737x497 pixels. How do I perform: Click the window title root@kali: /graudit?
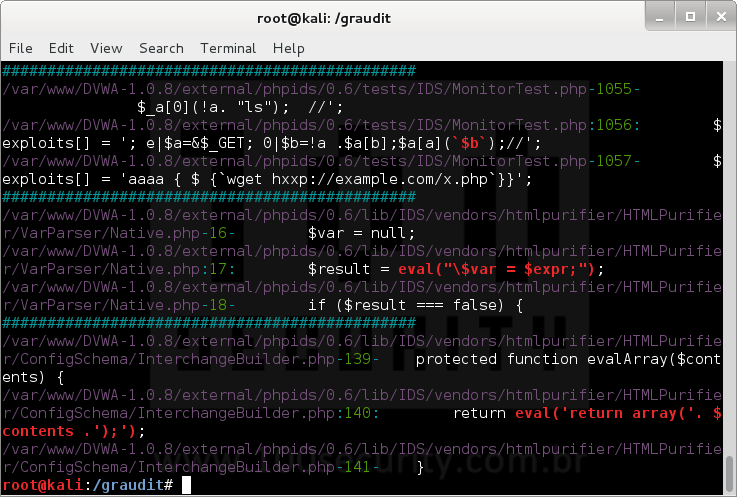324,18
